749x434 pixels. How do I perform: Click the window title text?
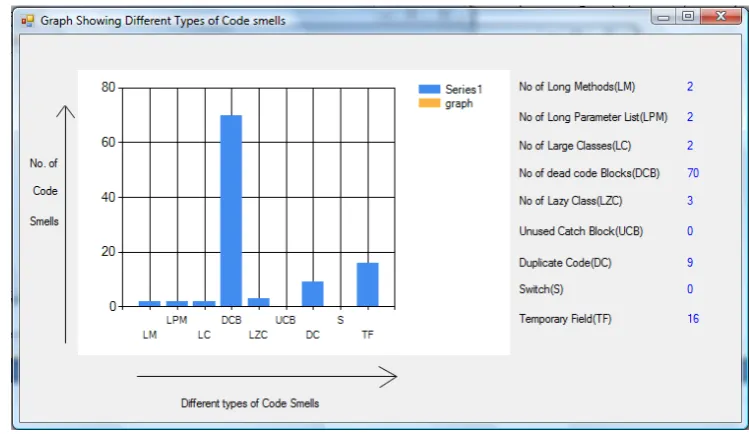coord(163,21)
